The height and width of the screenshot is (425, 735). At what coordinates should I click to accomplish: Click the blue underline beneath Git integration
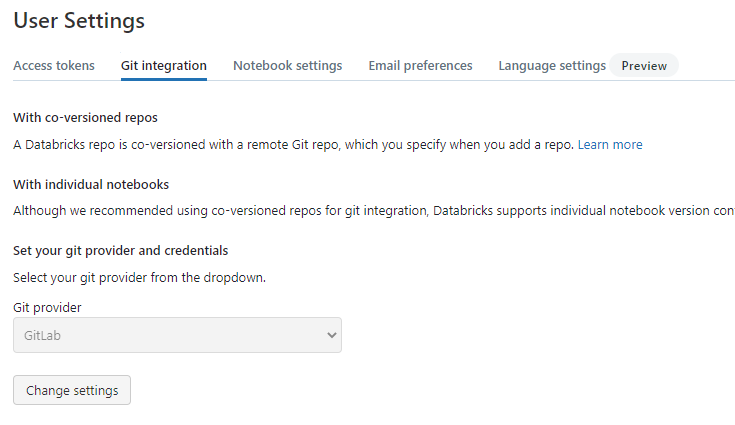pyautogui.click(x=164, y=79)
